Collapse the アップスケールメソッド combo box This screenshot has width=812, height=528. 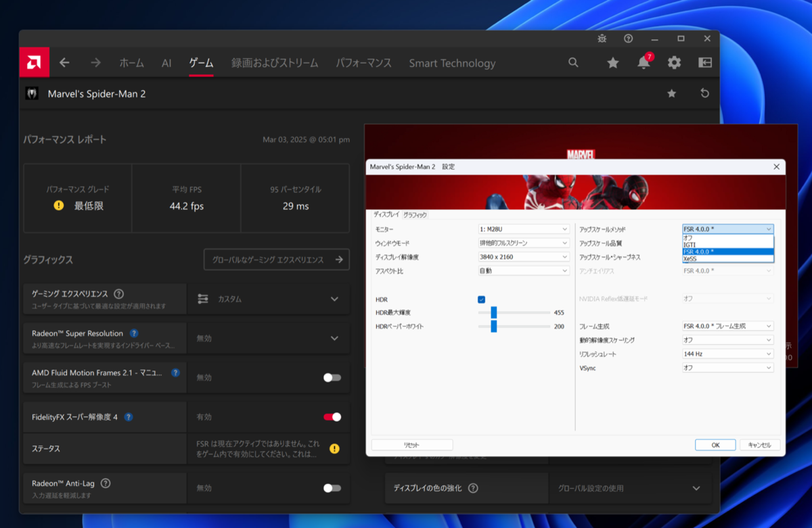(727, 229)
